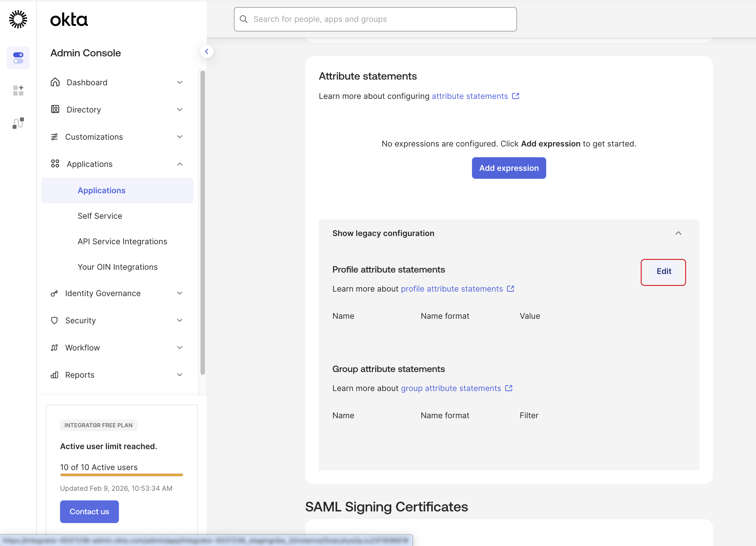Open the workflows connector icon in left rail
Image resolution: width=756 pixels, height=546 pixels.
[x=18, y=123]
